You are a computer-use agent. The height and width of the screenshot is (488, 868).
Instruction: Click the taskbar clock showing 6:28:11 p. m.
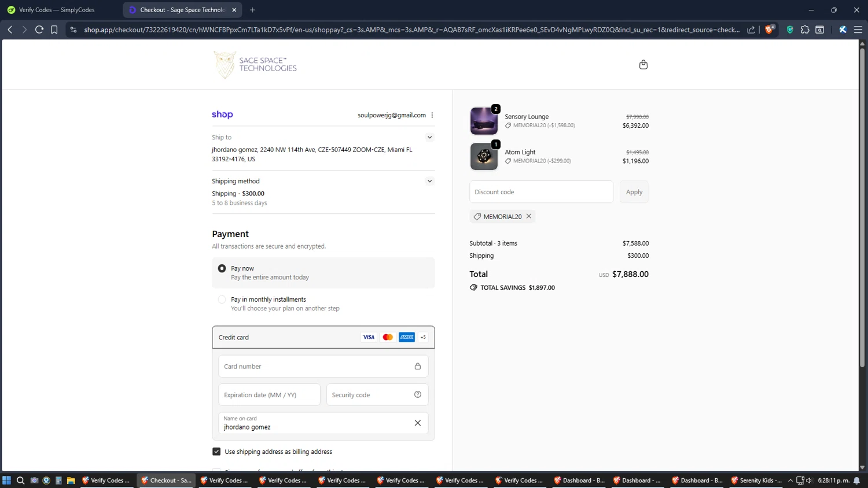point(833,480)
